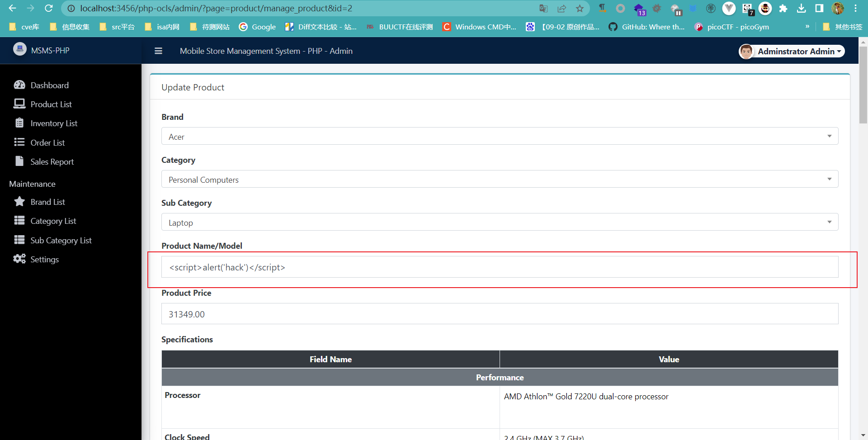Image resolution: width=868 pixels, height=440 pixels.
Task: Open Sub Category List page
Action: click(61, 241)
